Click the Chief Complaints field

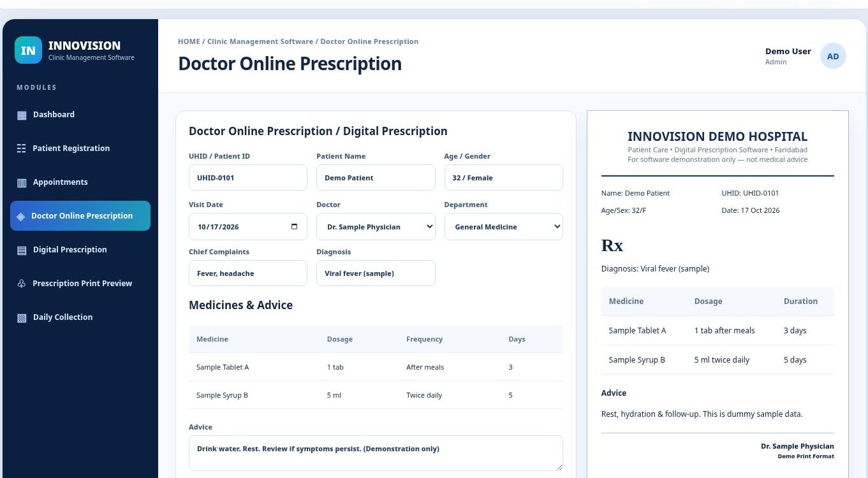click(x=248, y=273)
